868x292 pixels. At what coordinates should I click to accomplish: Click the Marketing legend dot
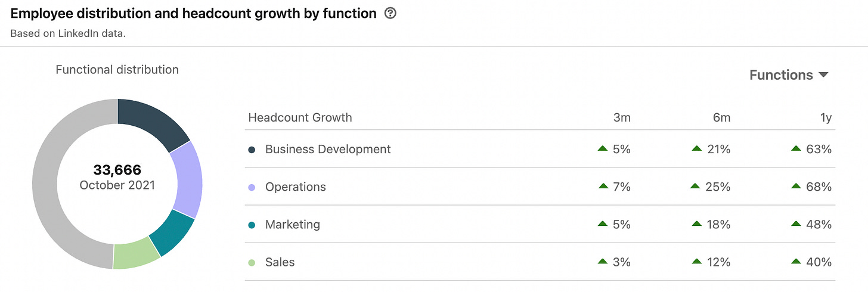point(252,225)
